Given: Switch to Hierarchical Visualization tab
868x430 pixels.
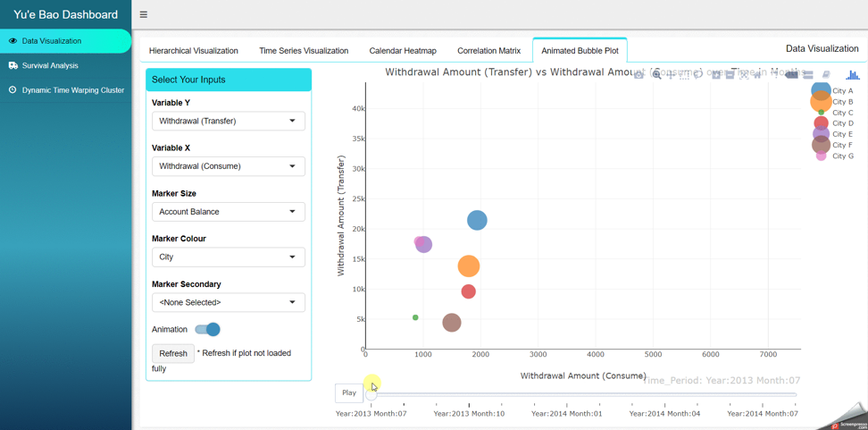Looking at the screenshot, I should (x=194, y=50).
